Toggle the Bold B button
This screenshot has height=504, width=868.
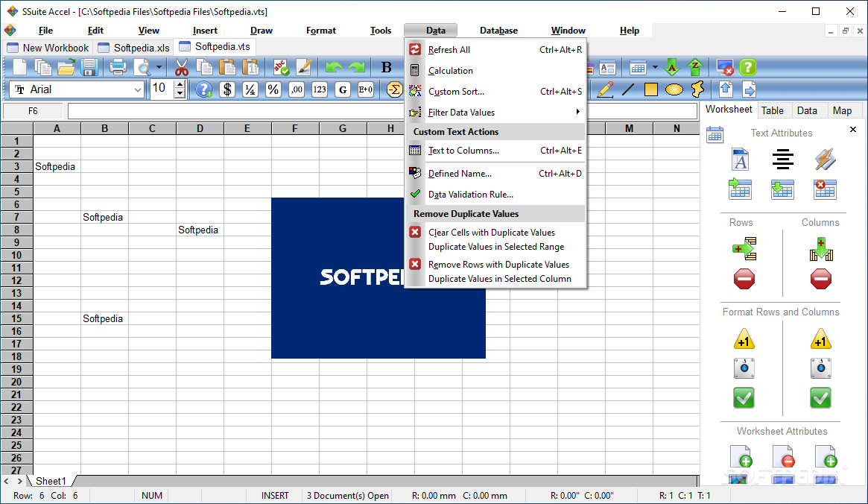coord(387,68)
